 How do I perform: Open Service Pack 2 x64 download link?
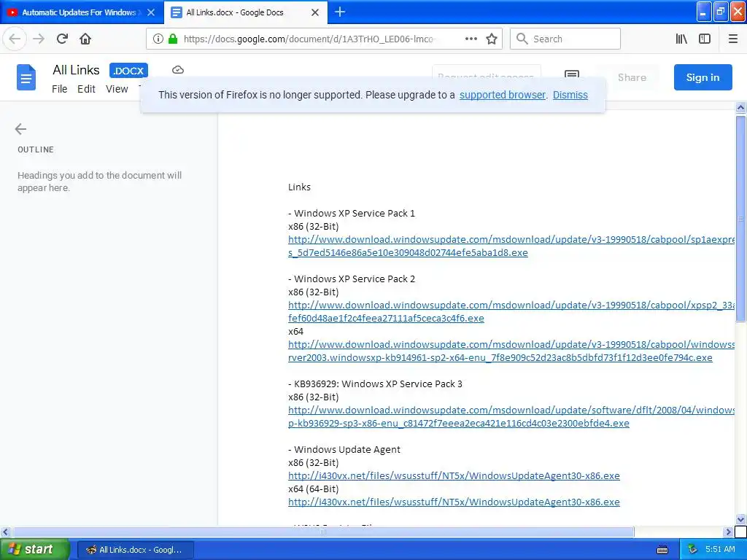[511, 351]
